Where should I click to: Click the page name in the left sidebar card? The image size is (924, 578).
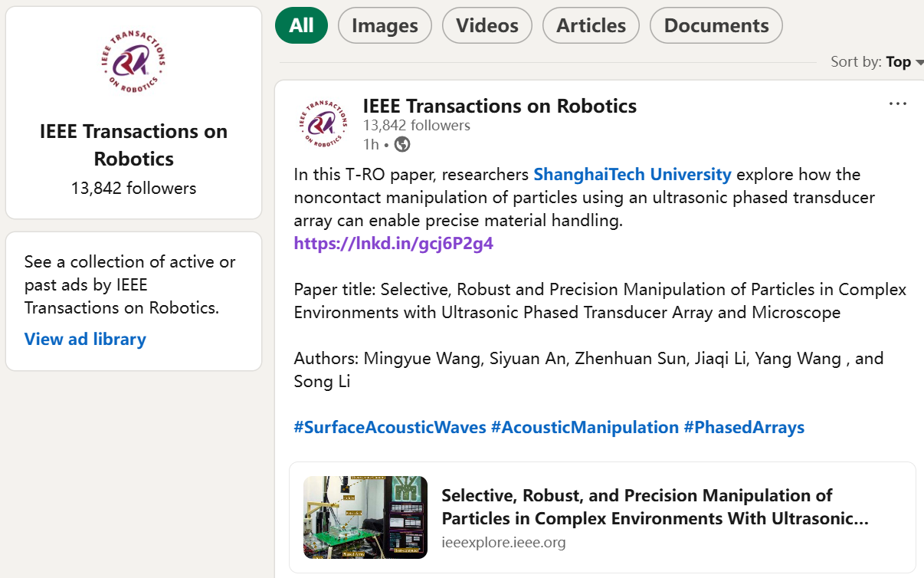pos(133,145)
